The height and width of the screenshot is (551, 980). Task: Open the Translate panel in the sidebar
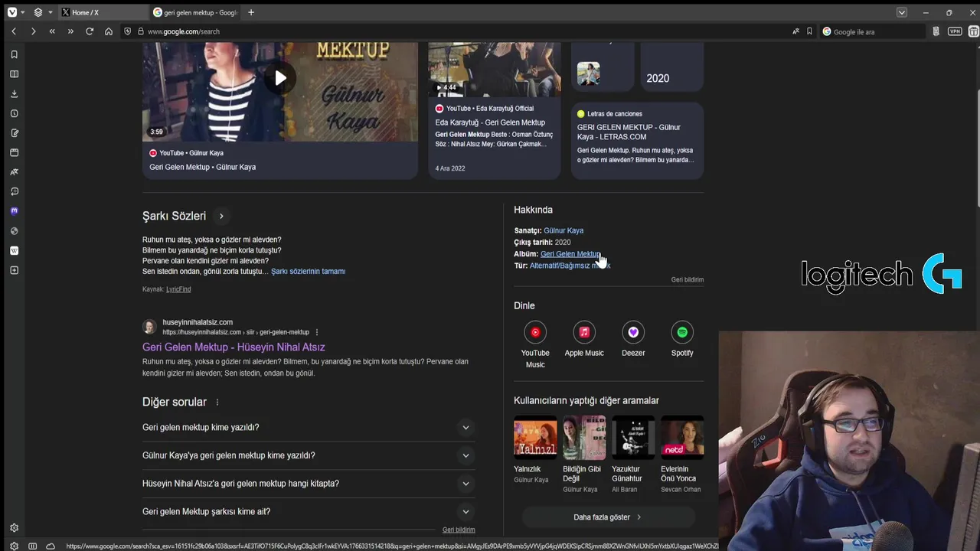tap(14, 172)
